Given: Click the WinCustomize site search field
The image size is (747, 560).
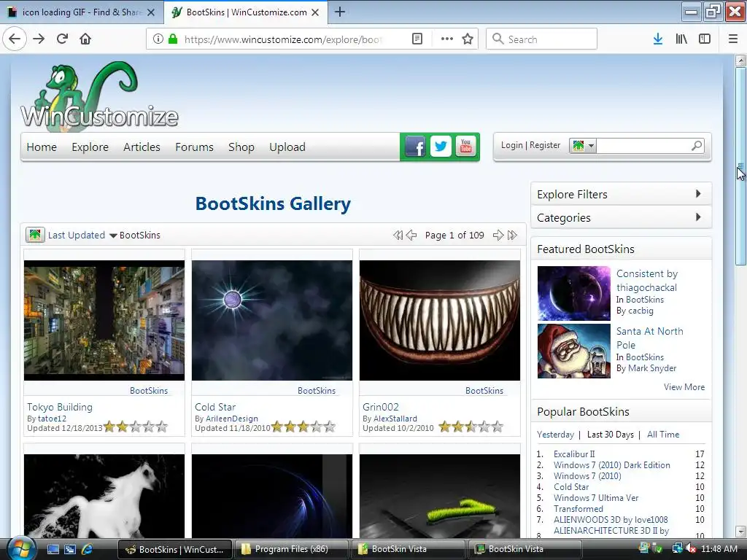Looking at the screenshot, I should click(643, 146).
